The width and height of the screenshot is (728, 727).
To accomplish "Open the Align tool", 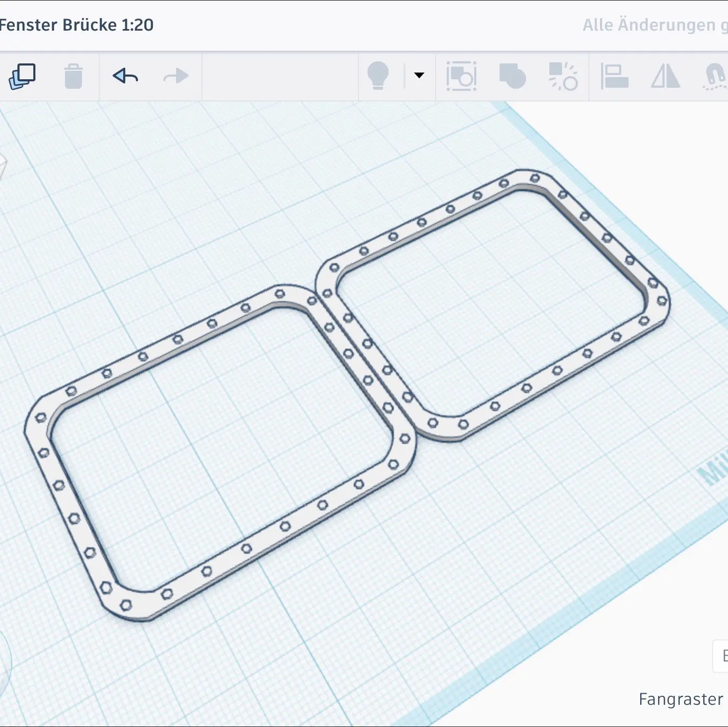I will (x=614, y=76).
